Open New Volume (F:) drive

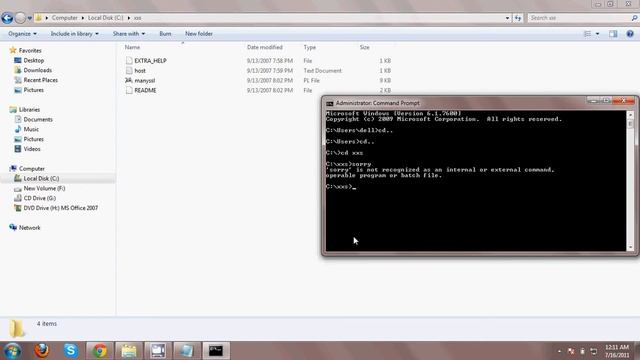(44, 188)
